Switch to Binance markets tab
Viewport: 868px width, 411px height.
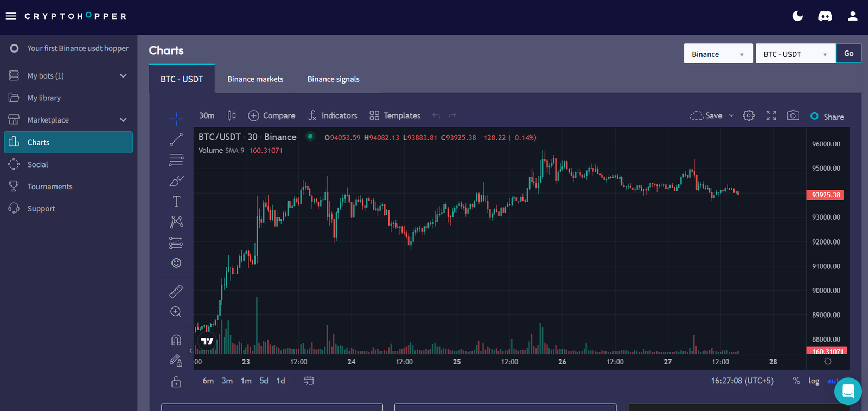point(255,79)
